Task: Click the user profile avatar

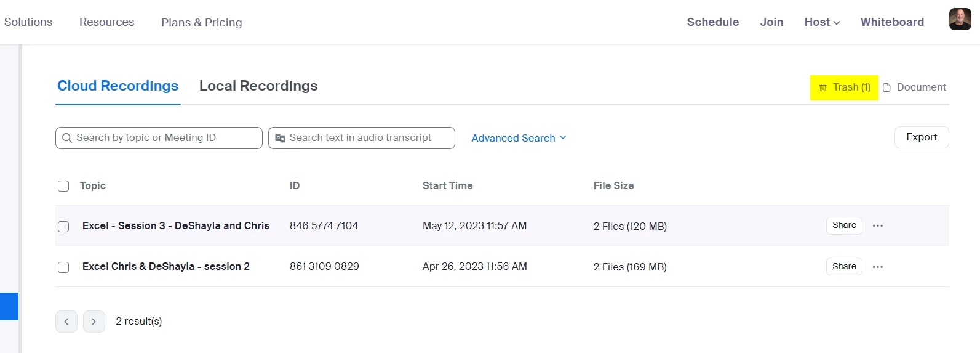Action: click(960, 19)
